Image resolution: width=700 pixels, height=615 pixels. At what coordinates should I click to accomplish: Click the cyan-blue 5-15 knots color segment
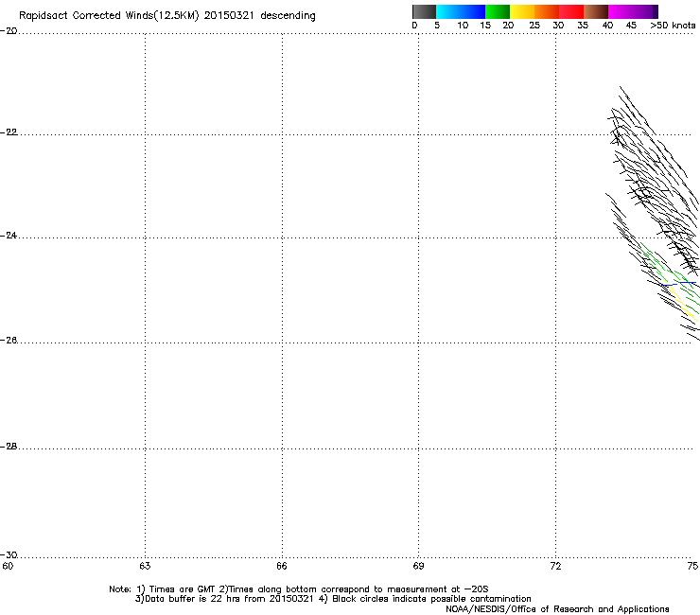point(461,11)
